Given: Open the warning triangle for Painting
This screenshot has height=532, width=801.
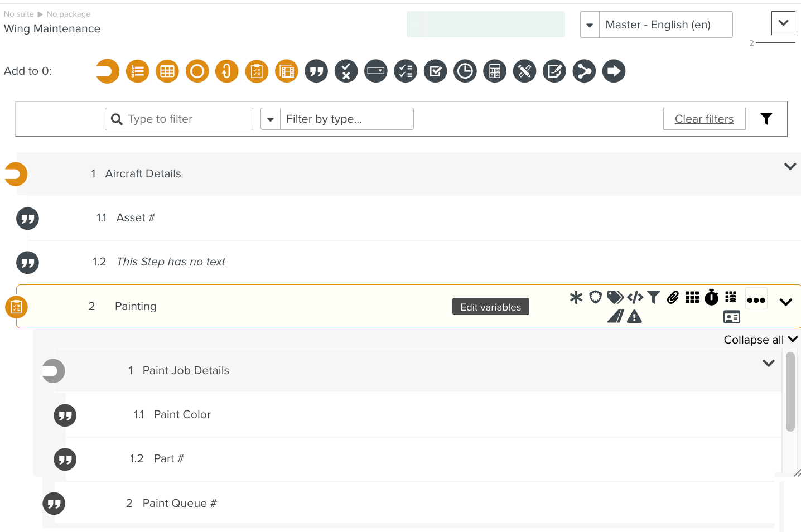Looking at the screenshot, I should [x=635, y=317].
